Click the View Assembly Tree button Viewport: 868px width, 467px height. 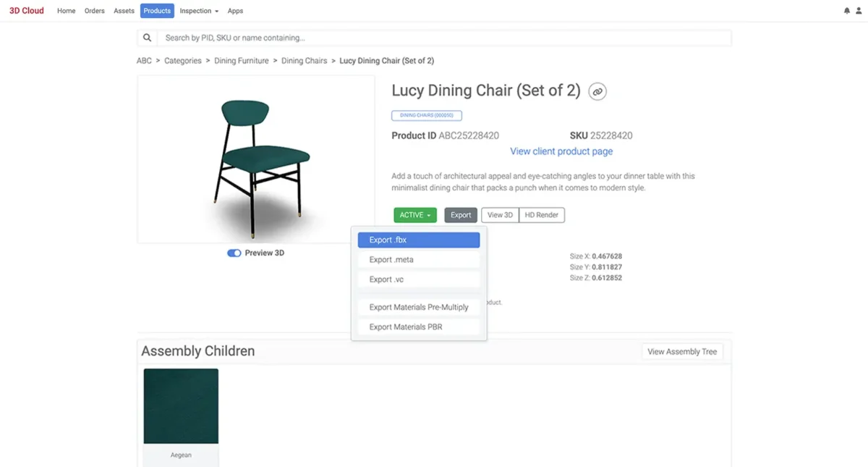click(682, 352)
